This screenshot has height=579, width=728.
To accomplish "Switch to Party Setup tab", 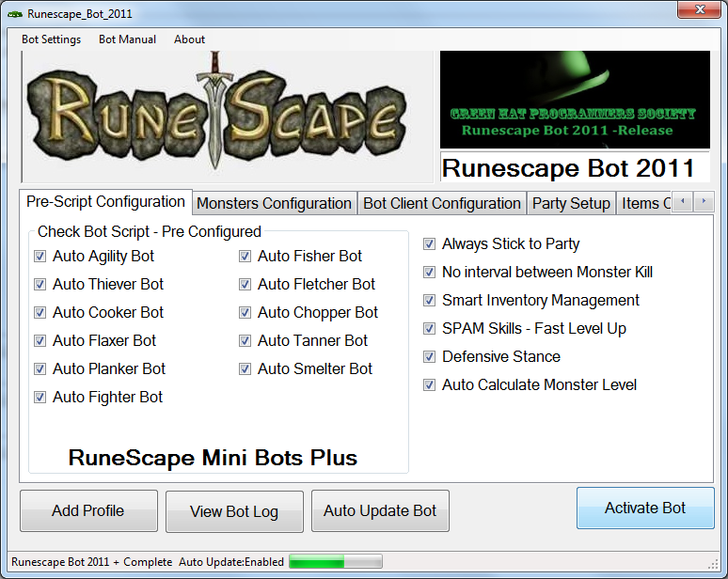I will [571, 203].
